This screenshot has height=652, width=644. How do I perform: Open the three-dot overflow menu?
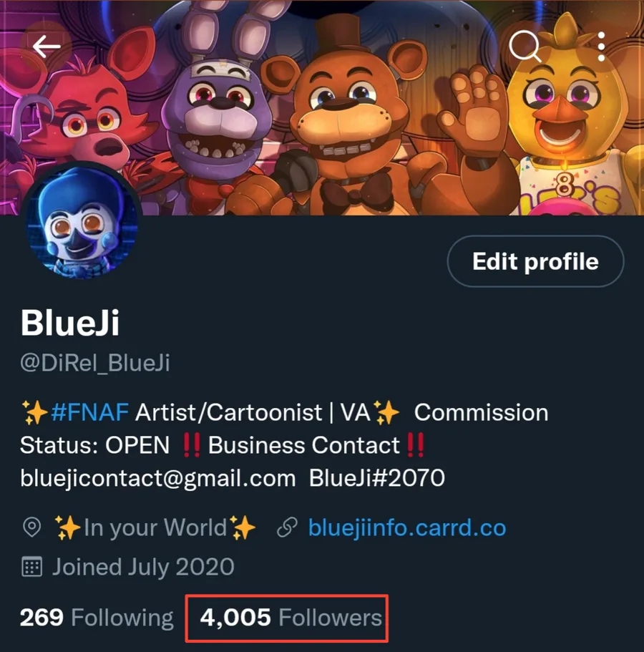(x=601, y=47)
